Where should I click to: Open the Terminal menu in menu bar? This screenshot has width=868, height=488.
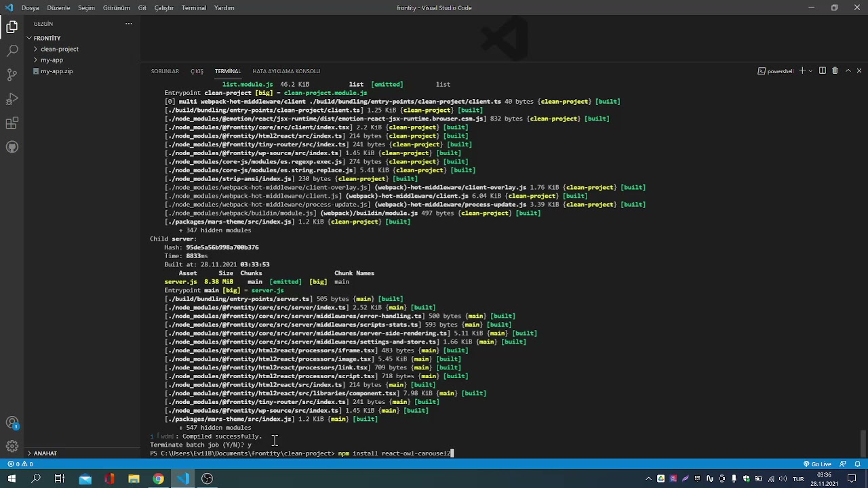(x=194, y=8)
